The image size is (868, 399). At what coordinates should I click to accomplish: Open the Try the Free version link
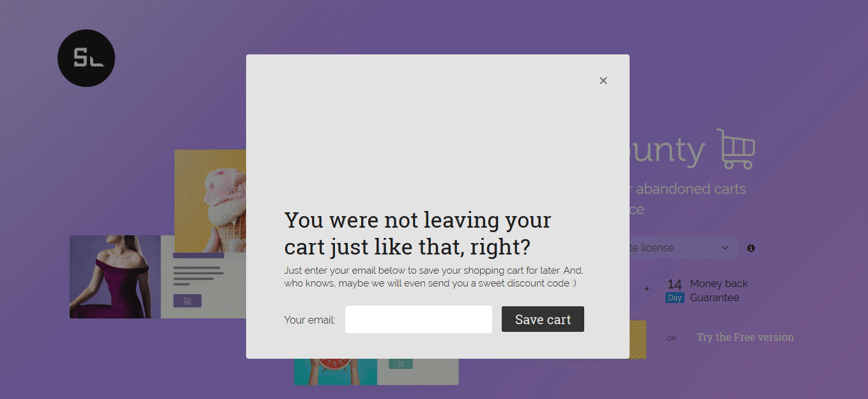(745, 337)
